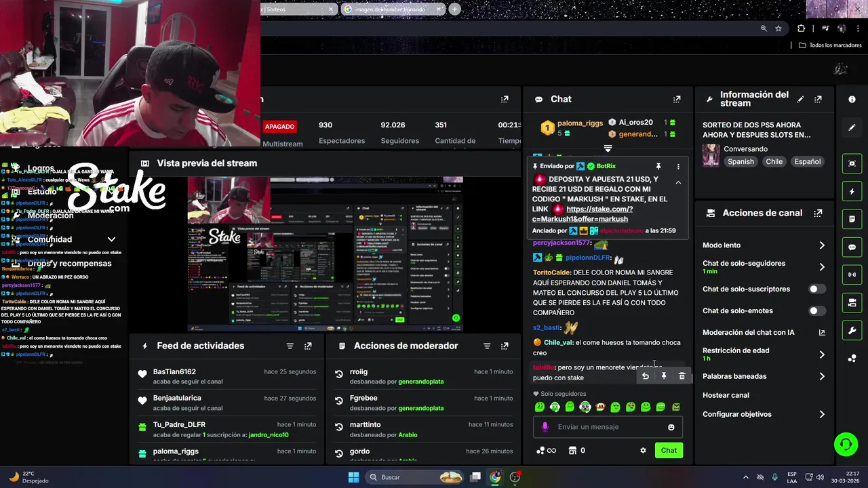Click the stream preview video
The width and height of the screenshot is (868, 488).
click(325, 254)
